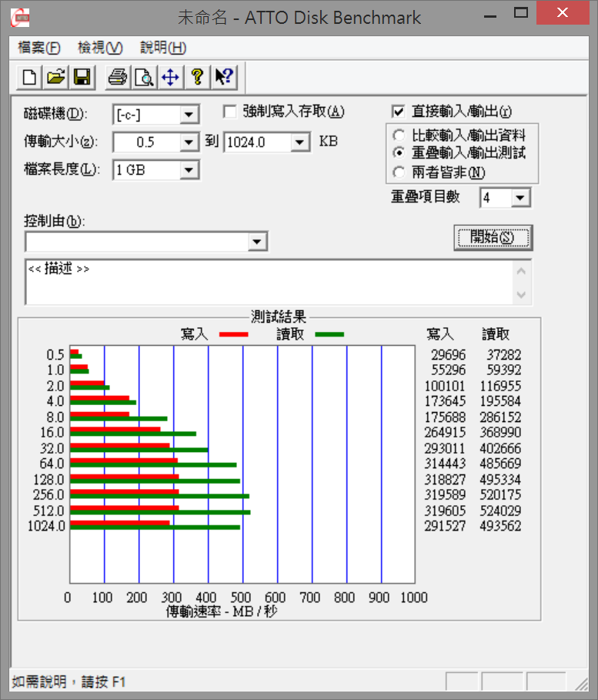Click the write value 291527
The height and width of the screenshot is (700, 598).
pyautogui.click(x=445, y=526)
